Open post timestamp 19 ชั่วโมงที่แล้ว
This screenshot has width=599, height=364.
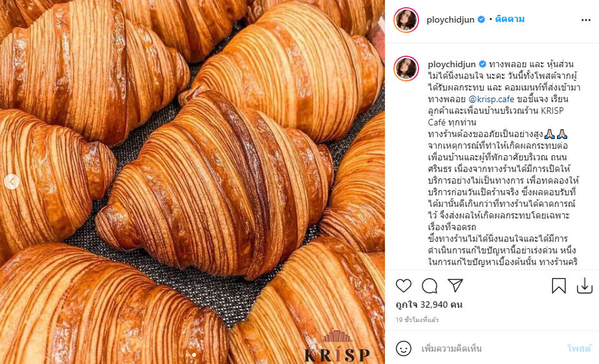tap(417, 320)
